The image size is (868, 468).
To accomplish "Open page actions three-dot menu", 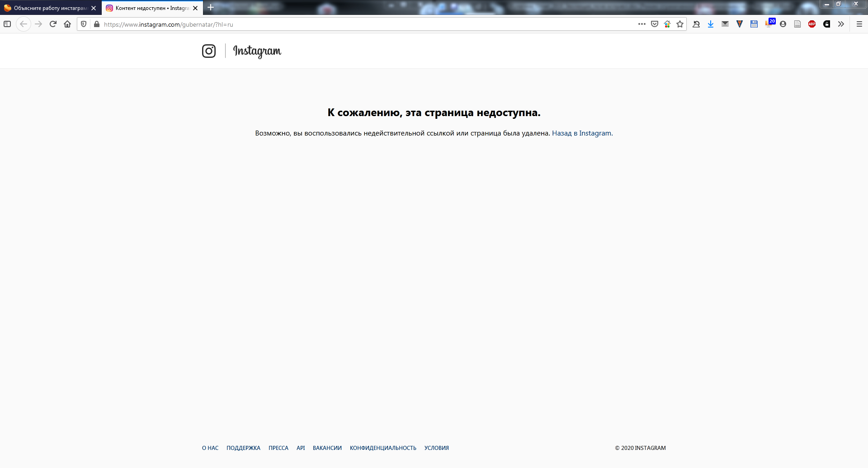I will pyautogui.click(x=642, y=24).
